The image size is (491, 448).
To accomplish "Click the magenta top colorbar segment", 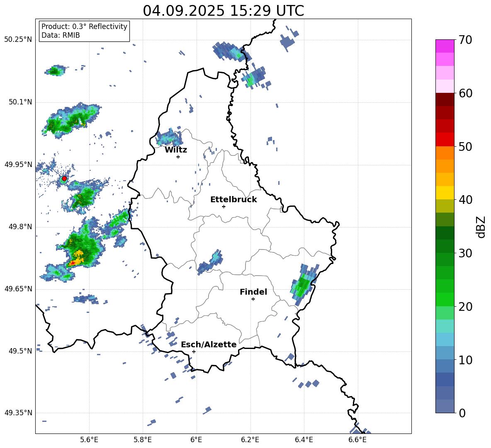I will coord(445,46).
